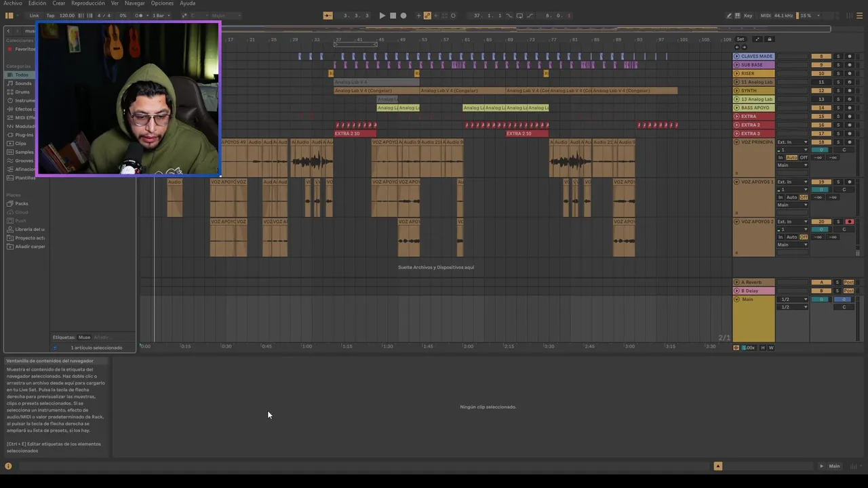Toggle Draw Mode pencil icon
Image resolution: width=868 pixels, height=488 pixels.
(729, 16)
